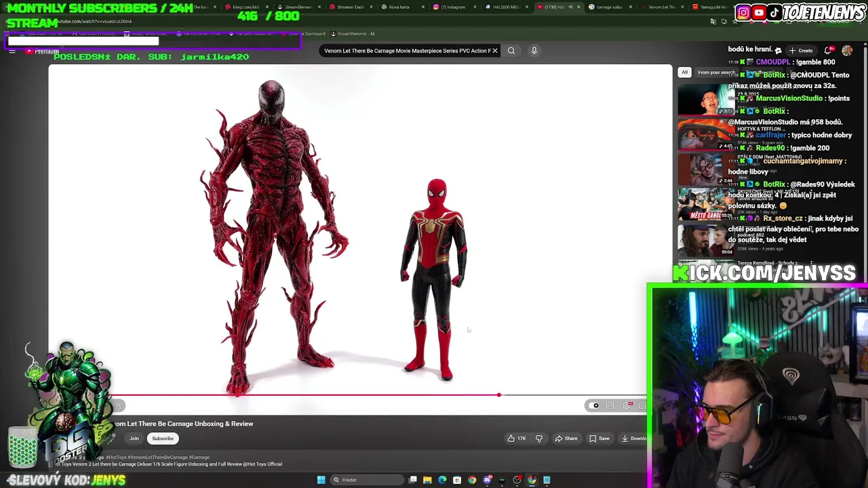Screen dimensions: 868x488
Task: Open Microsoft Store from the taskbar
Action: pyautogui.click(x=457, y=480)
